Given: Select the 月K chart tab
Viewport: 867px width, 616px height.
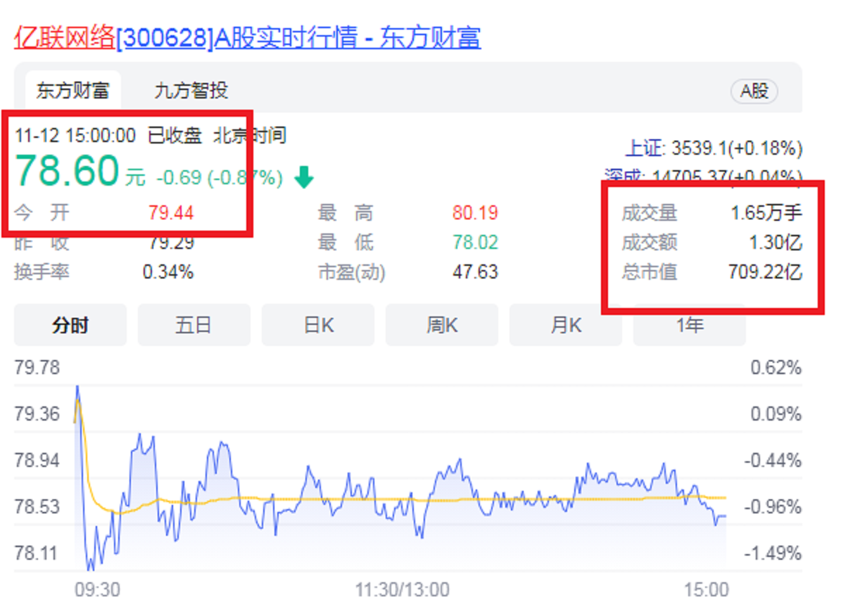Looking at the screenshot, I should click(566, 325).
